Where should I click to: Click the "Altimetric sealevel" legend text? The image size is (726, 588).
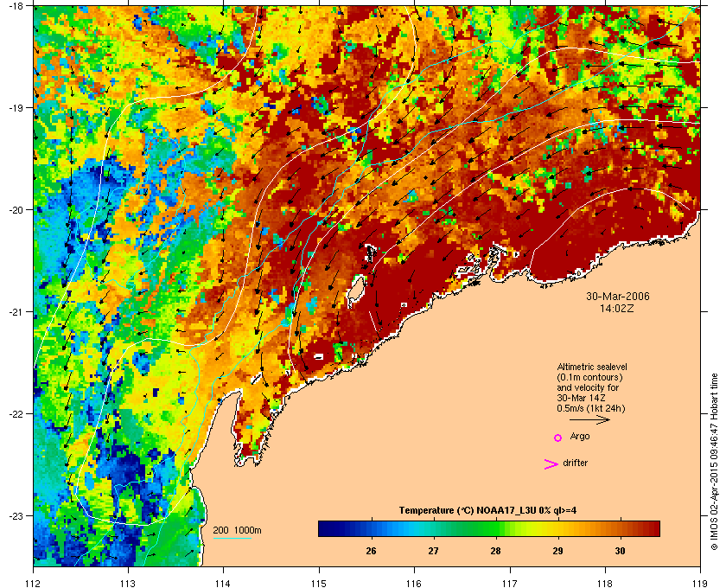[x=592, y=367]
